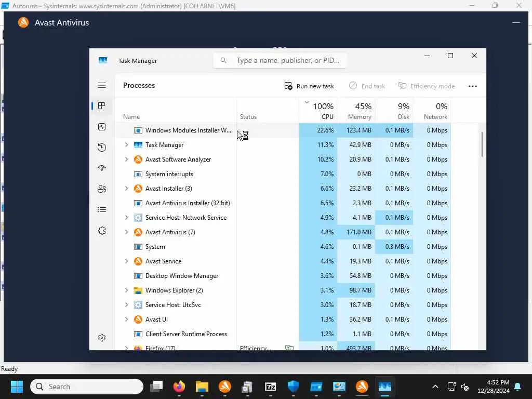The width and height of the screenshot is (532, 399).
Task: Click Windows Explorer folder icon in list
Action: [x=138, y=290]
